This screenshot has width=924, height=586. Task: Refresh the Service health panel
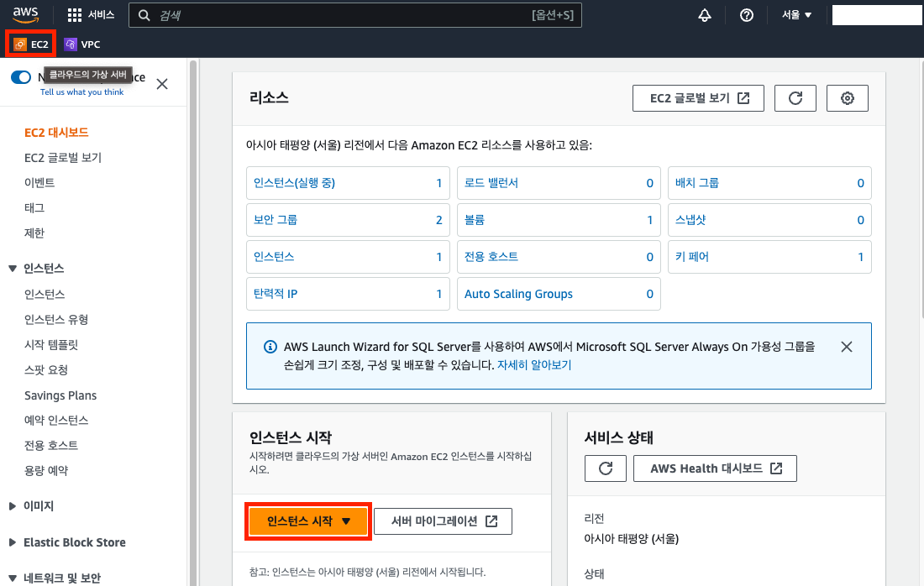[605, 468]
